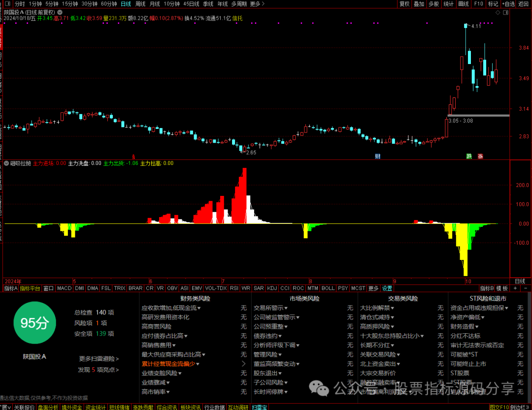This screenshot has height=410, width=532.
Task: Expand the 扩展 menu at bottom left
Action: click(x=6, y=407)
